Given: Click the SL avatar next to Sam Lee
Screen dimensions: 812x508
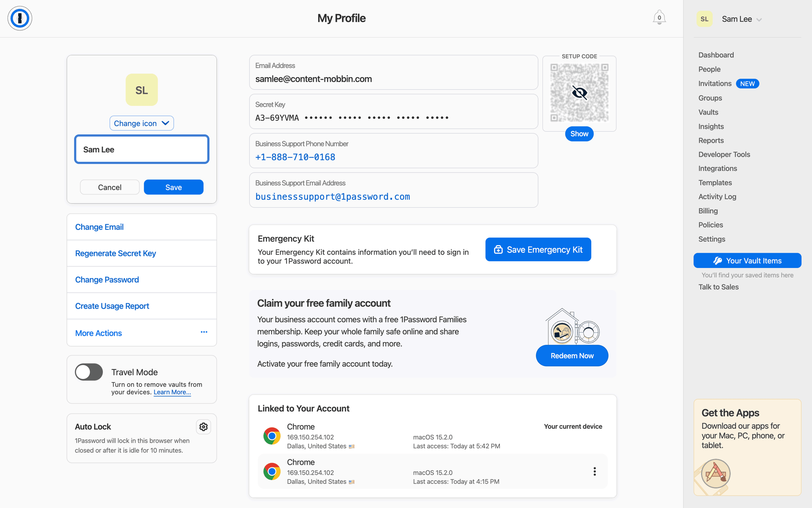Looking at the screenshot, I should tap(704, 19).
